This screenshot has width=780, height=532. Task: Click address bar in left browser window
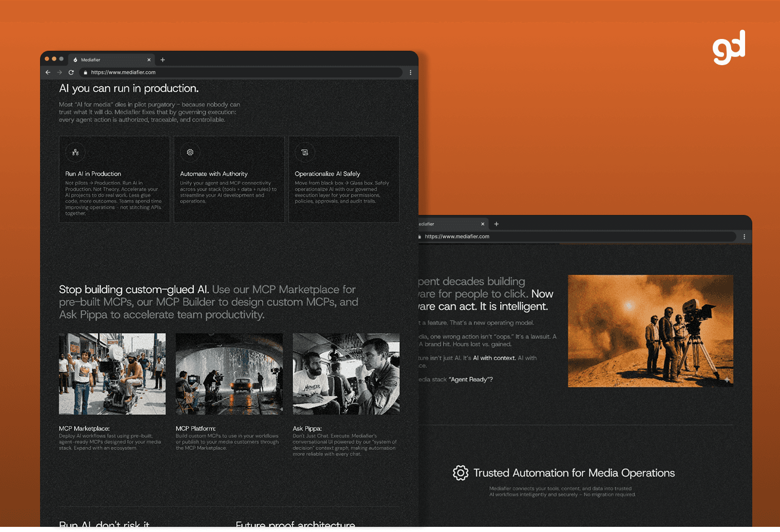(x=241, y=72)
